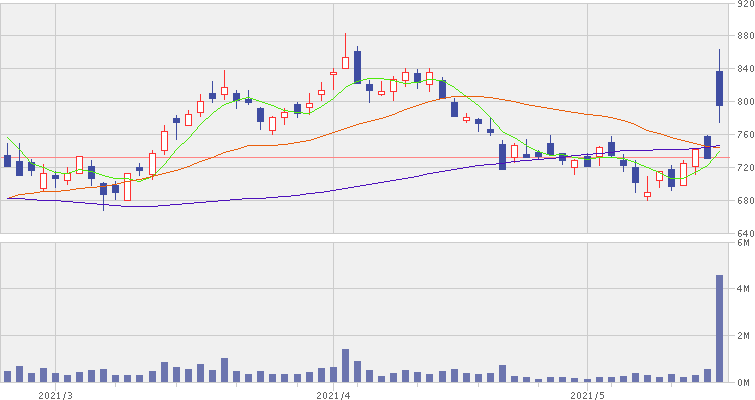Click the large blue candlestick right after April peak

[357, 67]
